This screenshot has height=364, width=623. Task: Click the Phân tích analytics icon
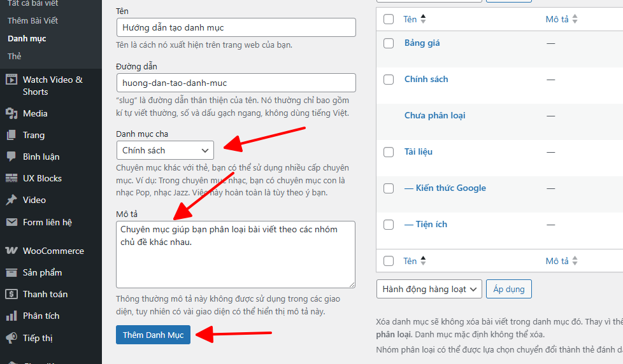coord(11,316)
